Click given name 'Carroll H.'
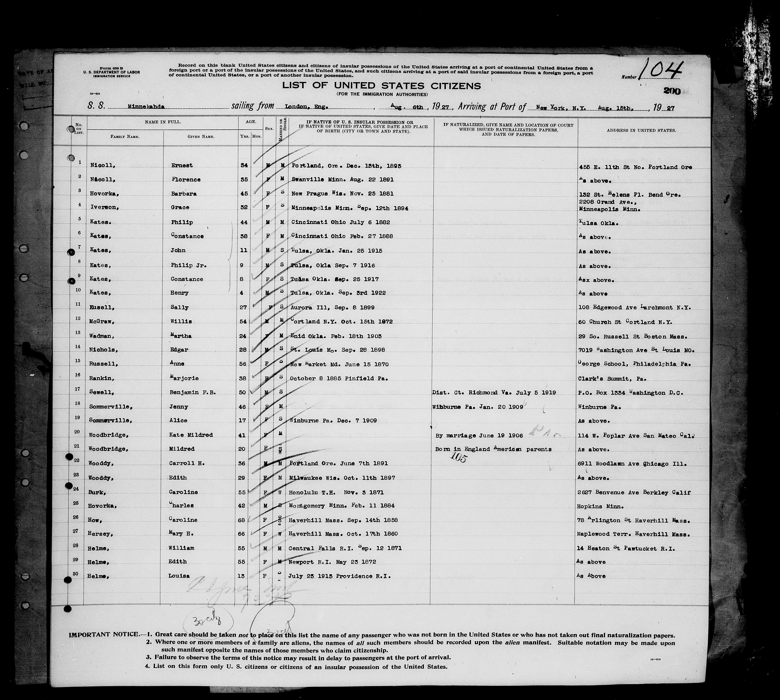 pos(187,463)
